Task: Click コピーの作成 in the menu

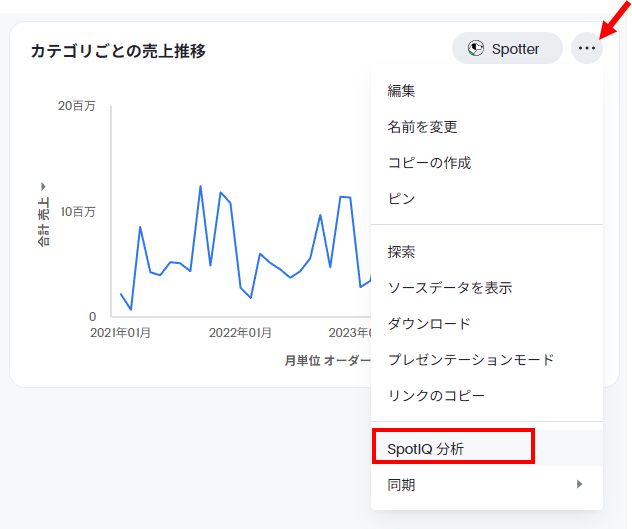Action: (x=429, y=163)
